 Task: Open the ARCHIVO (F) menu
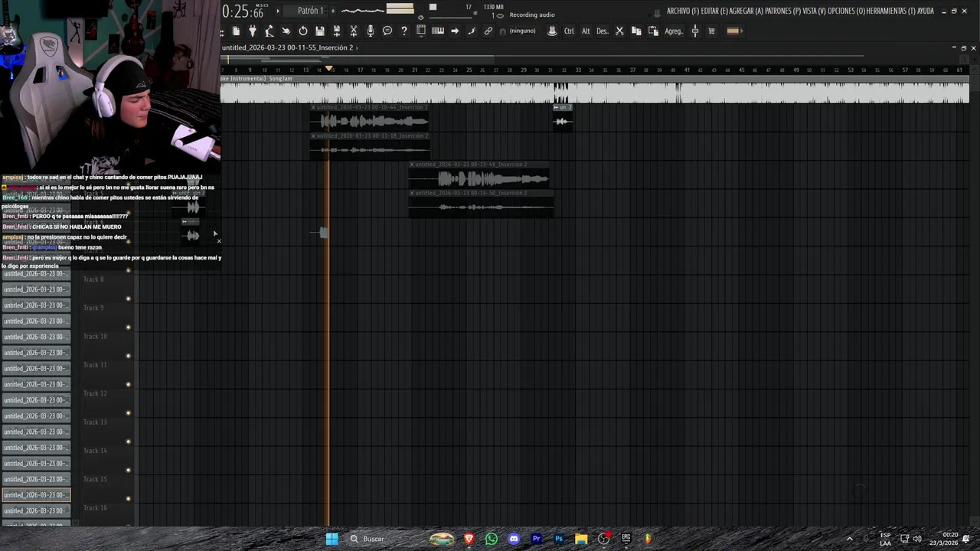coord(683,11)
